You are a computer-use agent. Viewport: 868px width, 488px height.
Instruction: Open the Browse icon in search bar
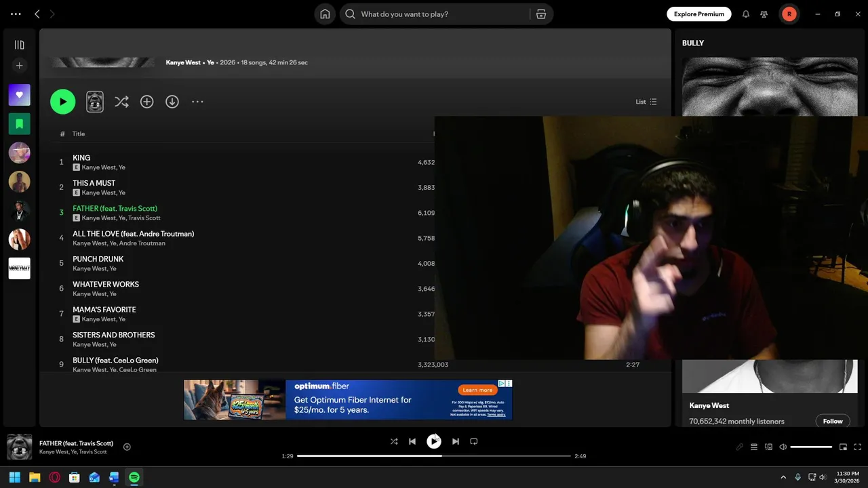[x=541, y=14]
